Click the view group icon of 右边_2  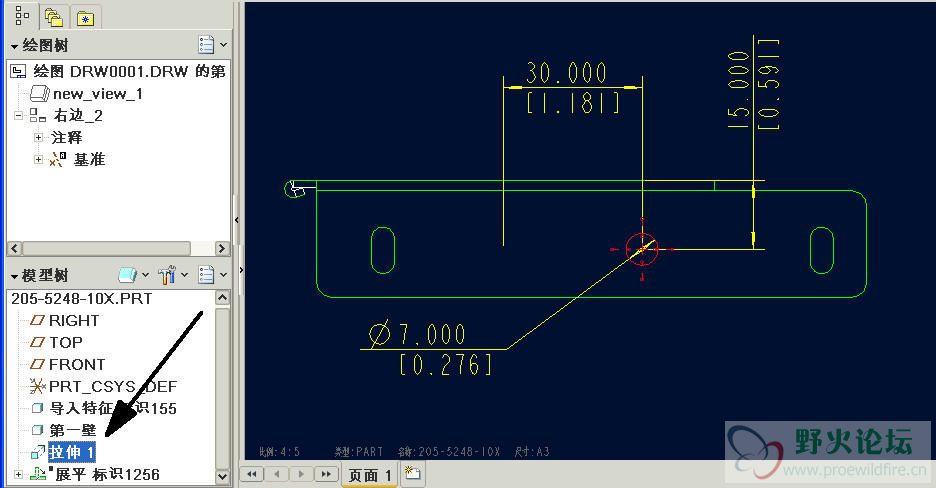coord(38,115)
